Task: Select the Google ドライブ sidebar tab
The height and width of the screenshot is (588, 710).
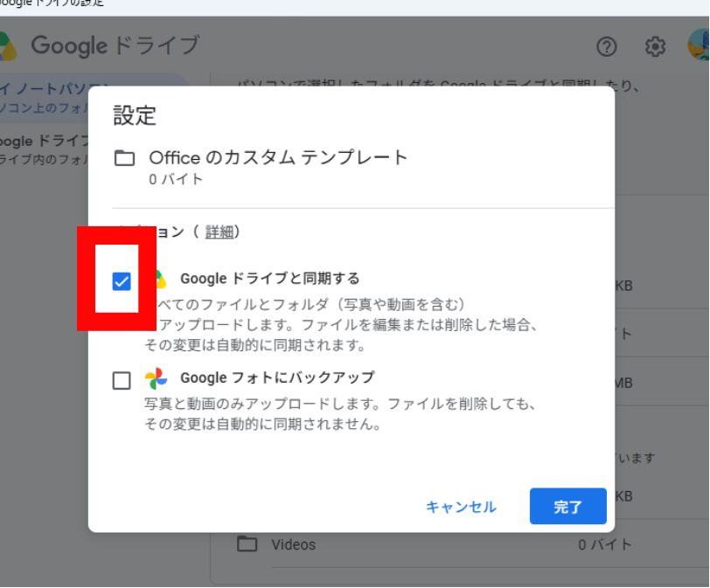Action: point(44,149)
